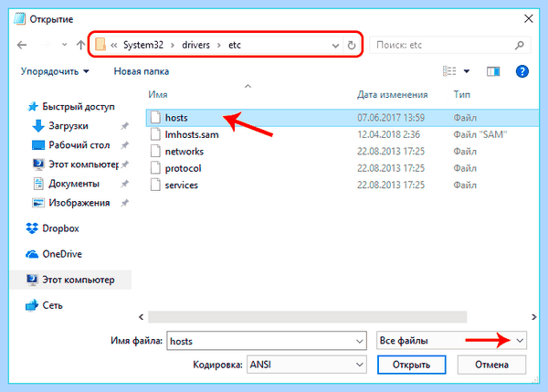
Task: Go back with the left arrow
Action: coord(22,45)
